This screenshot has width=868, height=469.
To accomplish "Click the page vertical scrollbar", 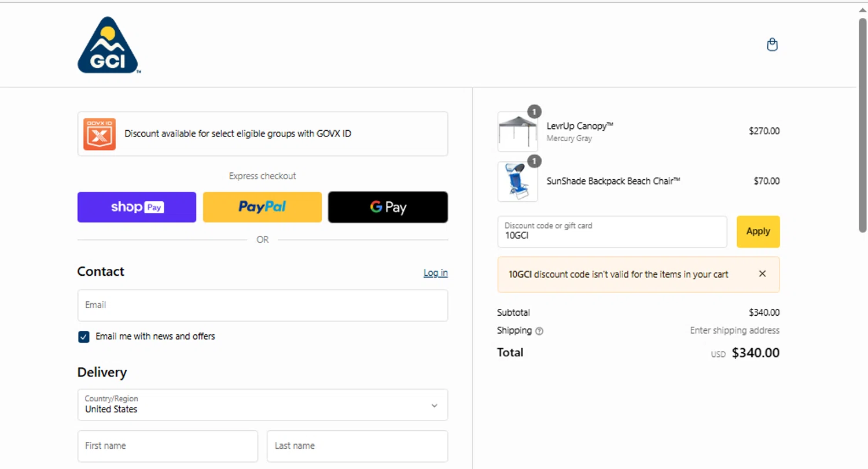I will [862, 124].
